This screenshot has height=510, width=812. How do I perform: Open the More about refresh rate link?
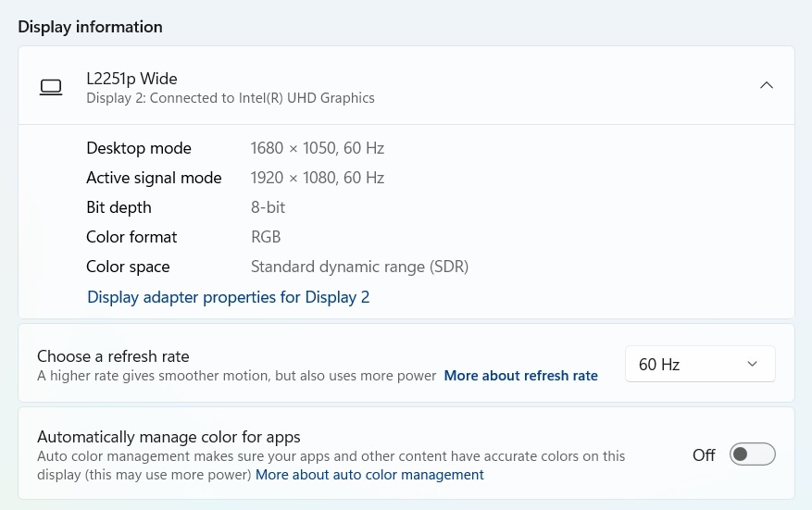520,376
